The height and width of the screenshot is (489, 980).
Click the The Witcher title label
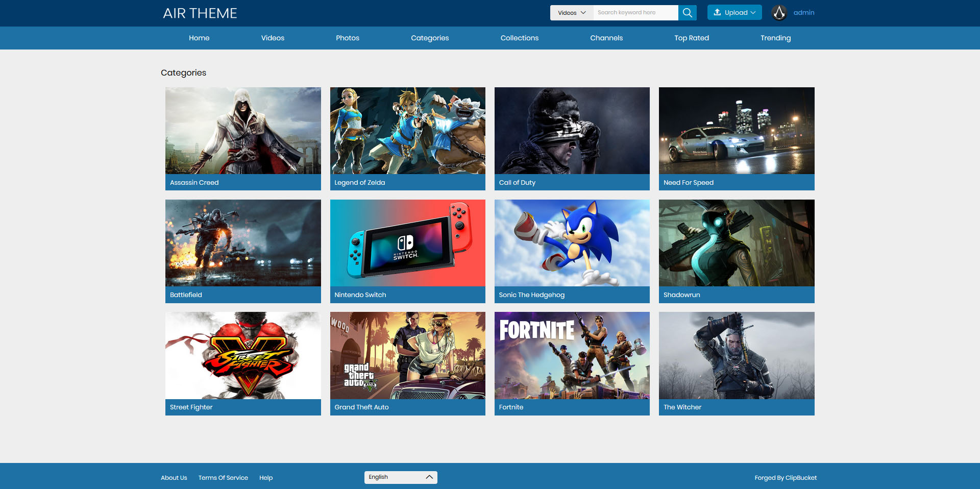point(682,407)
